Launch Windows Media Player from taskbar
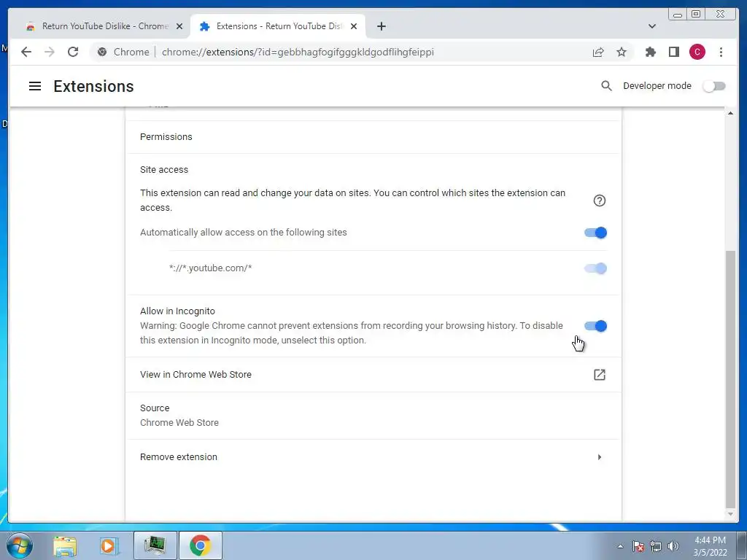747x560 pixels. tap(109, 545)
